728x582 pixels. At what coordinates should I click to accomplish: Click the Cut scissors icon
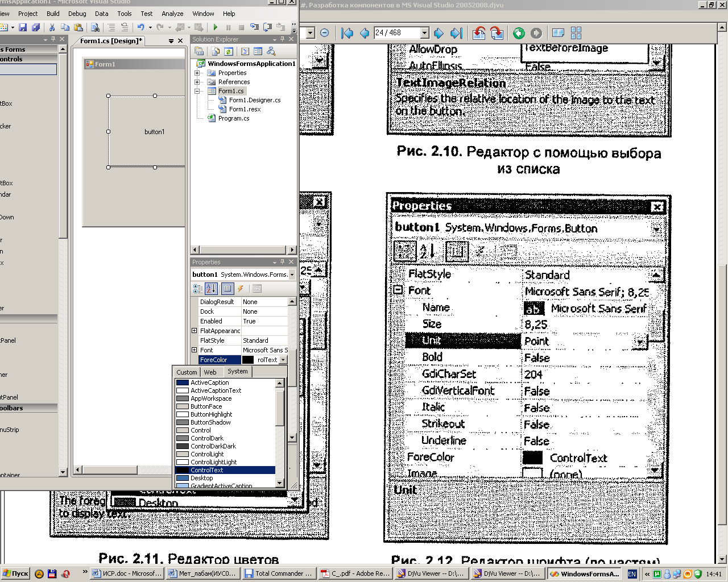(52, 27)
